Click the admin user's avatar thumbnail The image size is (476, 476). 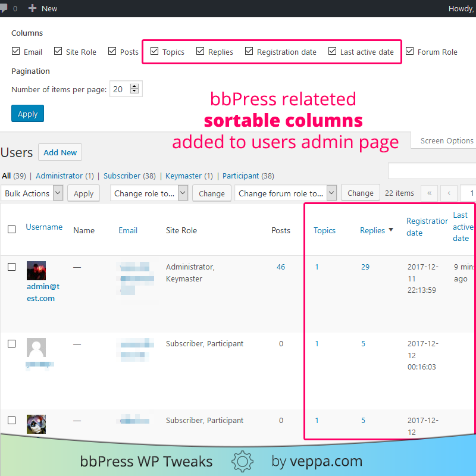(x=36, y=270)
